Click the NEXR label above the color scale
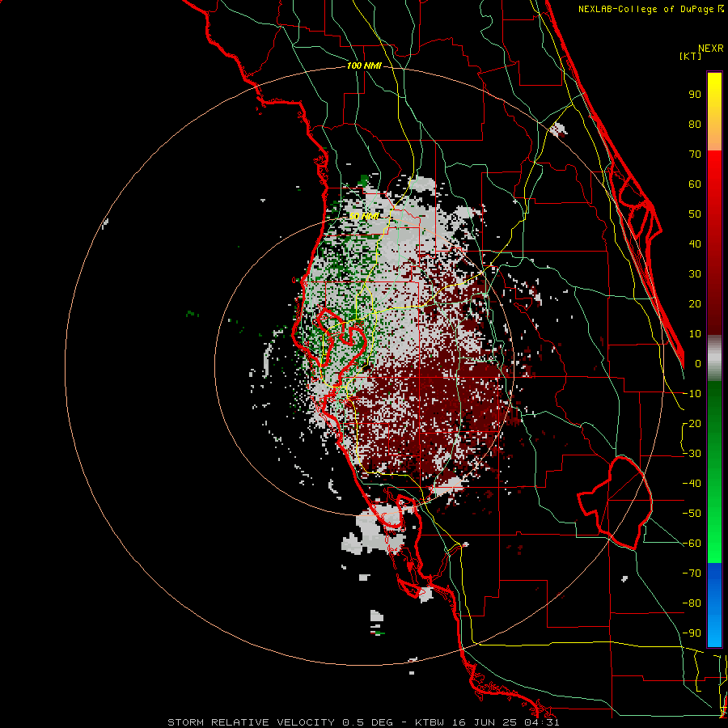Viewport: 728px width, 728px height. pos(711,49)
